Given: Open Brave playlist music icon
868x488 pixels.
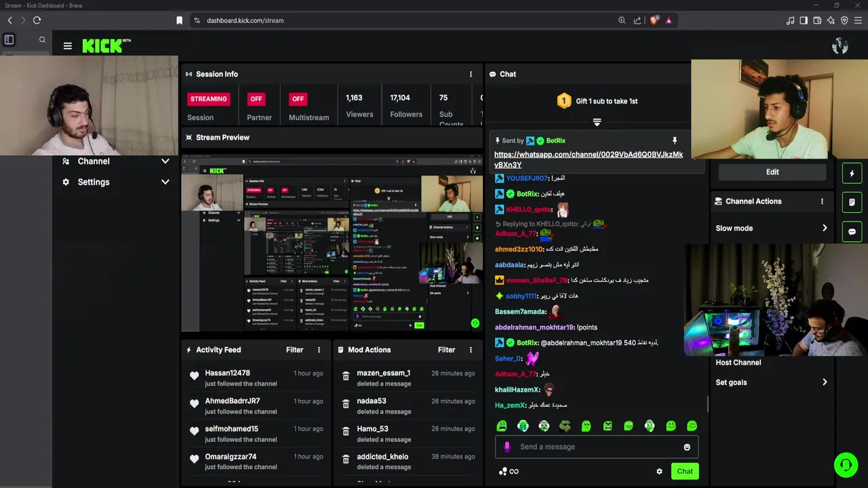Looking at the screenshot, I should 790,20.
